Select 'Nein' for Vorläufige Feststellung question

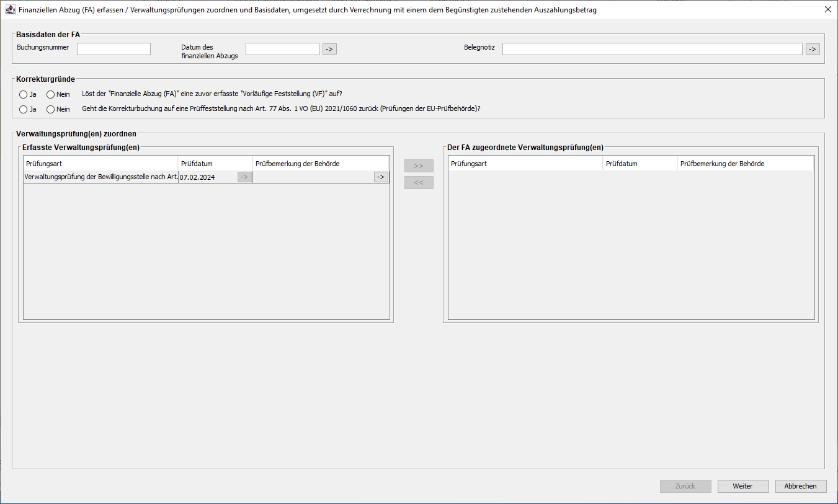point(51,95)
